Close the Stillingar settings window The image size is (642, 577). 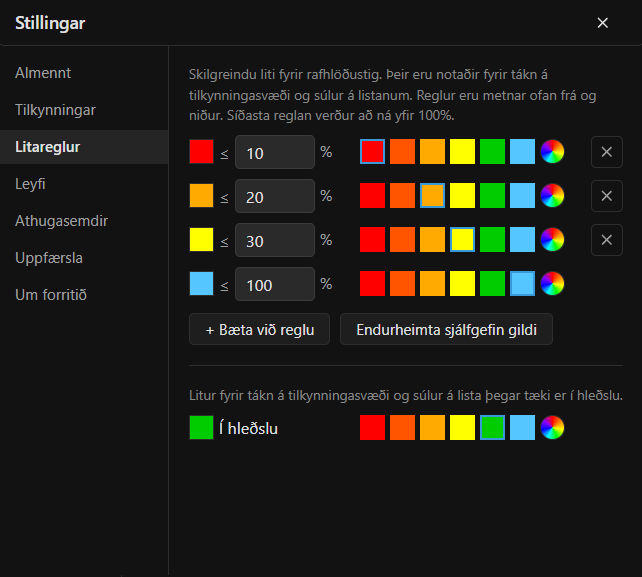pyautogui.click(x=602, y=23)
